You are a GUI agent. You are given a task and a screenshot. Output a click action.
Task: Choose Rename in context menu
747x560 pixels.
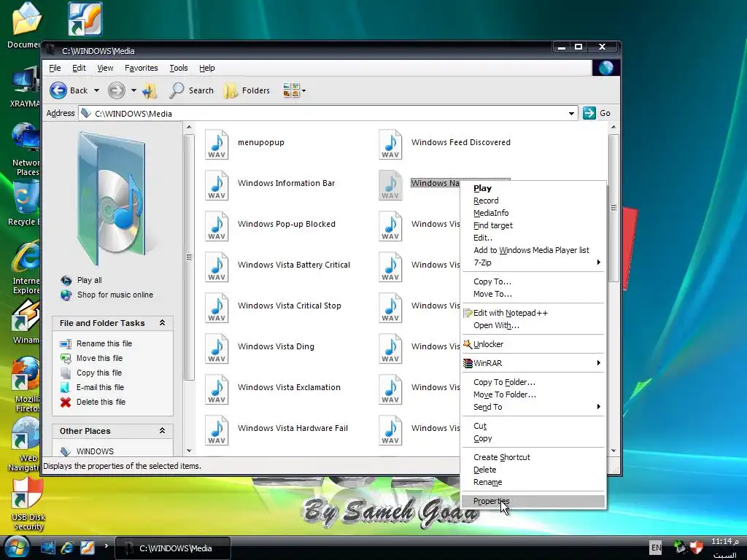coord(533,482)
